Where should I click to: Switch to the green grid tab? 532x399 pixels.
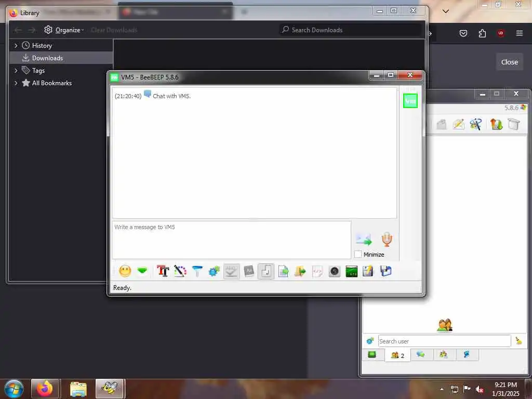(372, 355)
